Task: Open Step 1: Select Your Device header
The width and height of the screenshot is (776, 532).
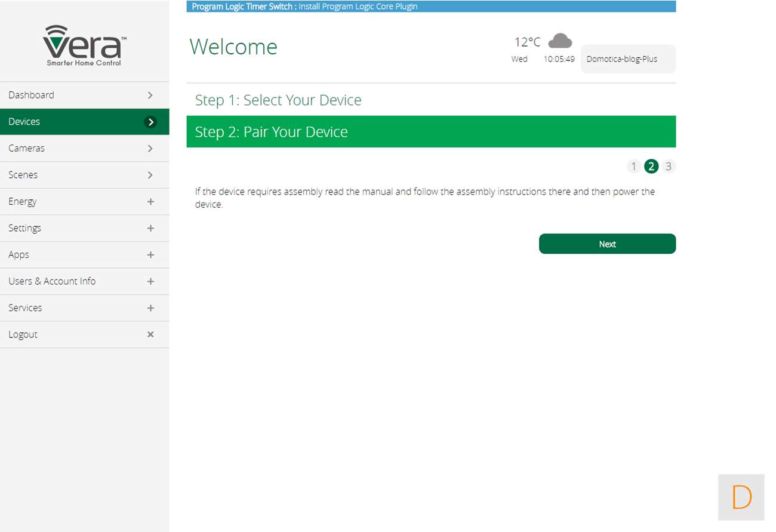Action: tap(278, 100)
